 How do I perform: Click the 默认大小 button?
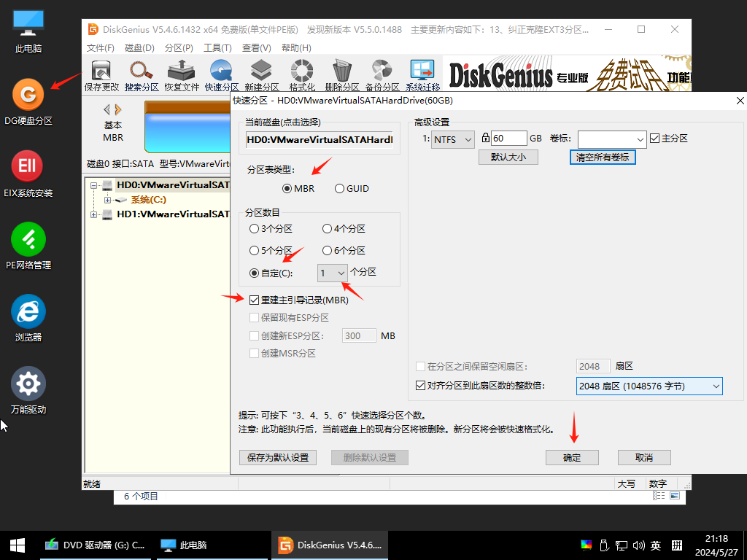pos(508,157)
